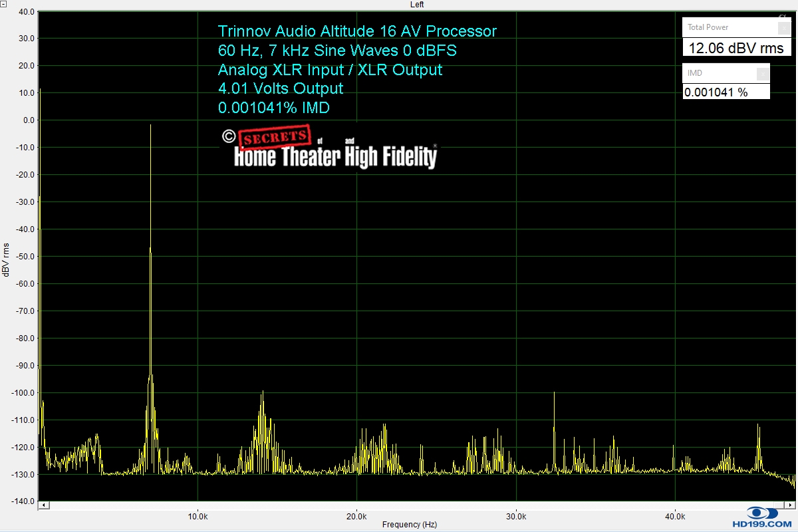This screenshot has width=798, height=532.
Task: Close the IMD measurement panel
Action: click(763, 73)
